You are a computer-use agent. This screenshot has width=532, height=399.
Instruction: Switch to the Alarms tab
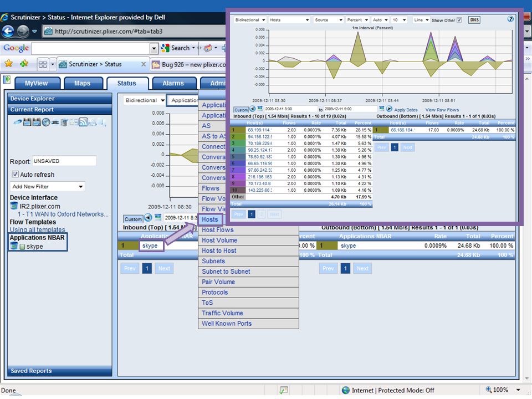pyautogui.click(x=173, y=83)
